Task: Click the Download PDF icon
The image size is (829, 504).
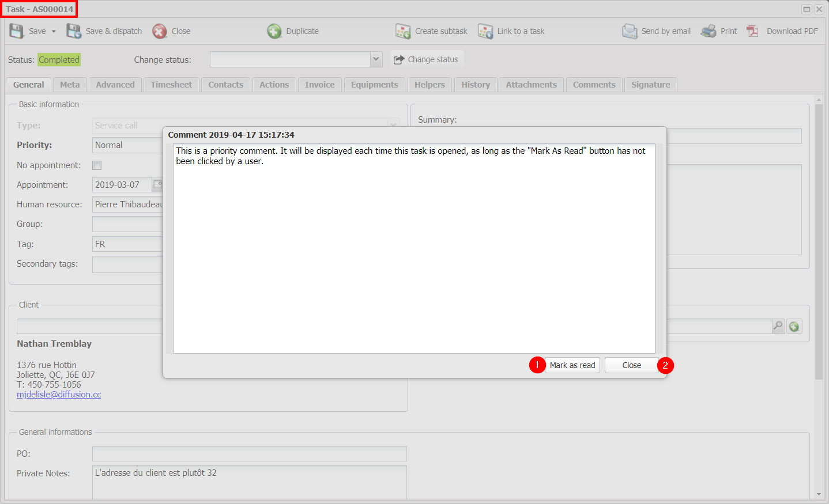Action: coord(753,31)
